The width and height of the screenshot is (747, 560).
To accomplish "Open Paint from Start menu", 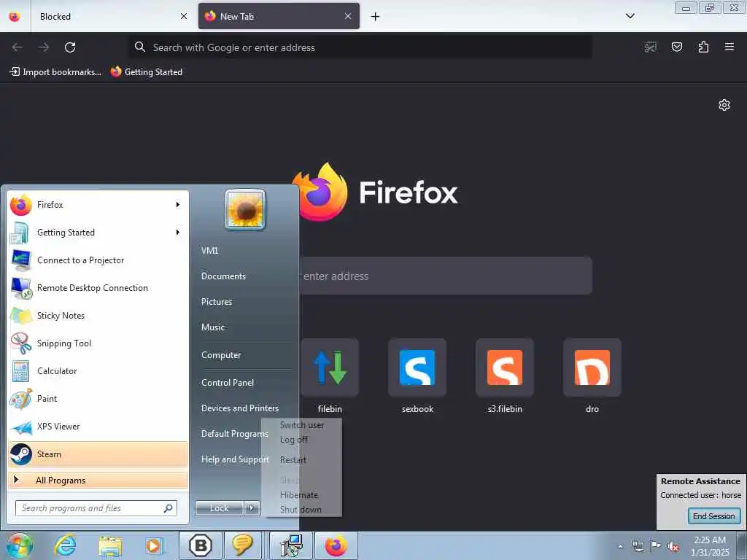I will [98, 399].
